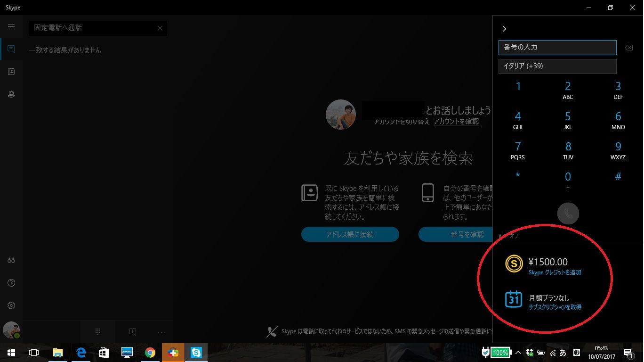Click the round phone call button

(x=568, y=214)
